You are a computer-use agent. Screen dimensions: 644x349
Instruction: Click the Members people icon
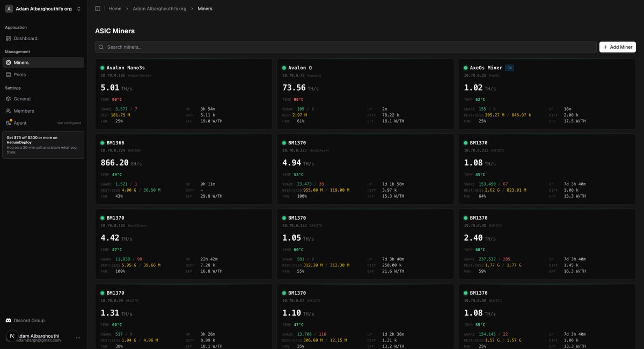click(x=8, y=111)
